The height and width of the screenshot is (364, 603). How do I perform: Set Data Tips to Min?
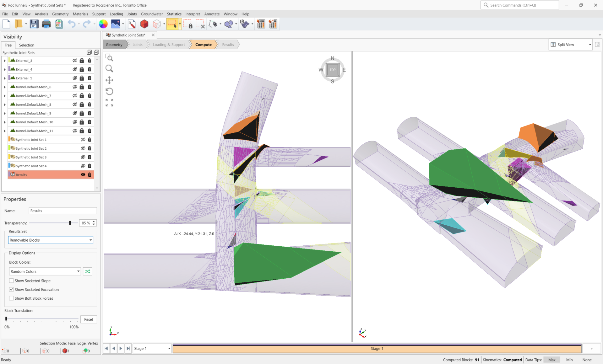pos(569,360)
